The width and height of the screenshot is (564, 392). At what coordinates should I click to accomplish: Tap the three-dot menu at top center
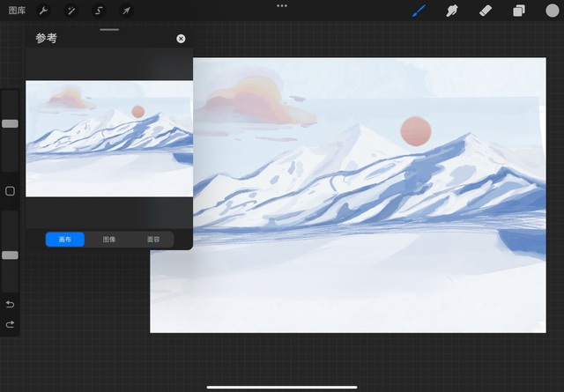point(282,6)
